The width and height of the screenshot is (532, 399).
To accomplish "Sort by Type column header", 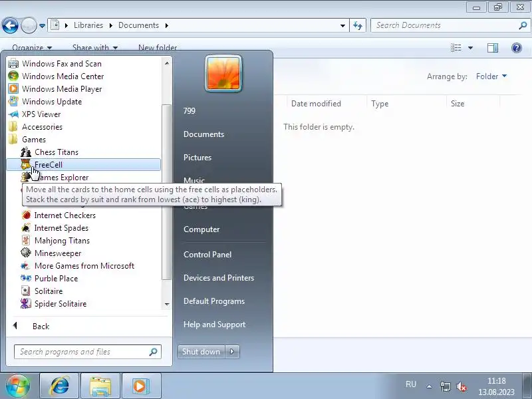I will coord(380,104).
